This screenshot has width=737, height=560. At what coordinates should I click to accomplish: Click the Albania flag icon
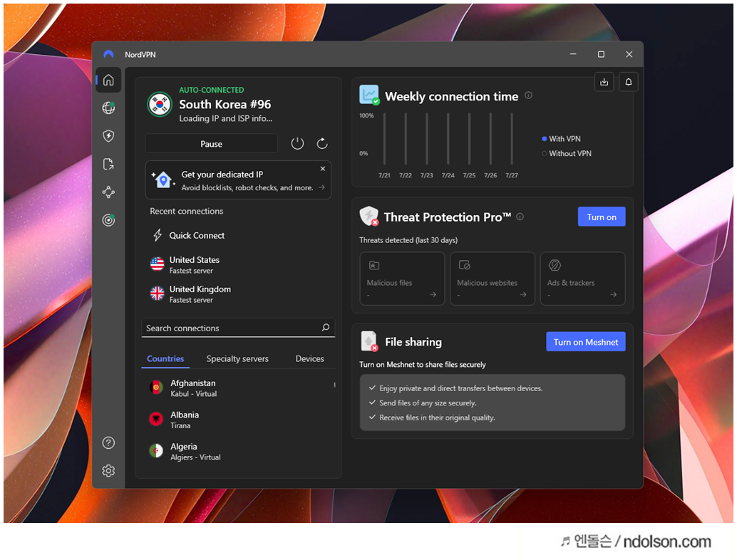(x=156, y=419)
